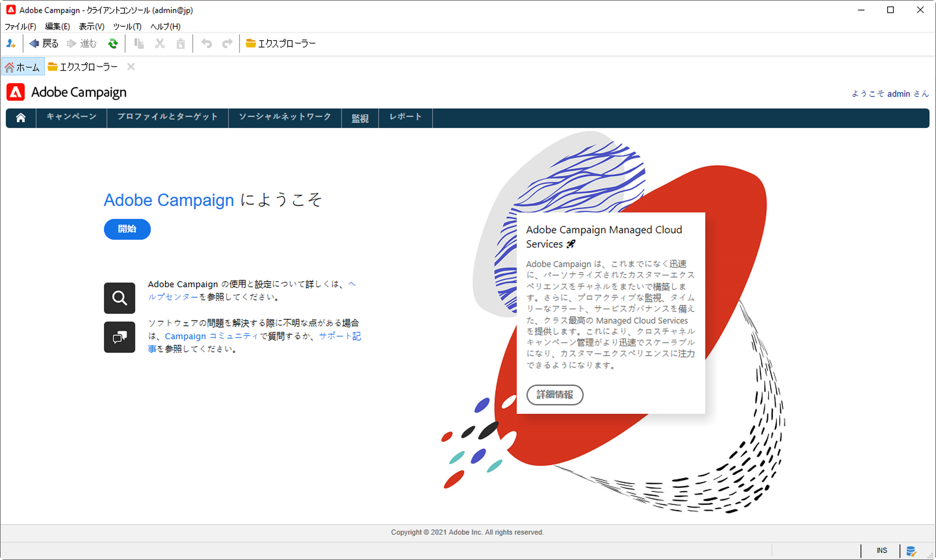Click the copy icon in the toolbar
Viewport: 936px width, 560px height.
click(x=139, y=43)
